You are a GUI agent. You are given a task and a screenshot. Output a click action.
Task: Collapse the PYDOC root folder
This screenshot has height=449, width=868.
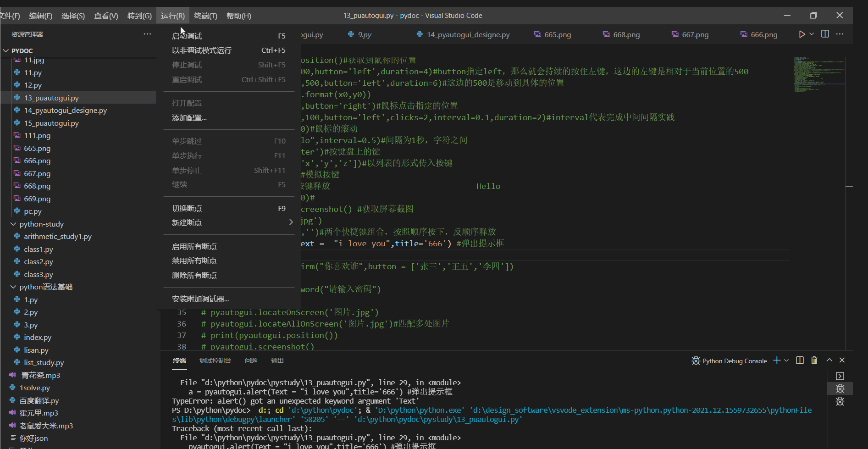pyautogui.click(x=6, y=50)
